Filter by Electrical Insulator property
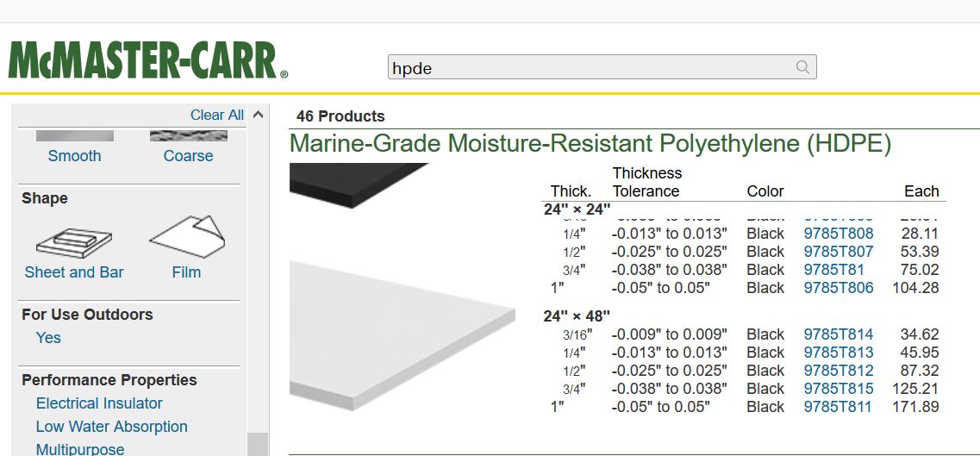The height and width of the screenshot is (456, 980). point(99,403)
